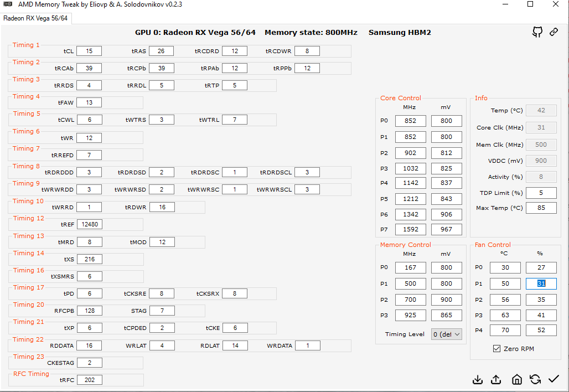This screenshot has height=392, width=569.
Task: Click the TDP Limit input field
Action: [x=541, y=193]
